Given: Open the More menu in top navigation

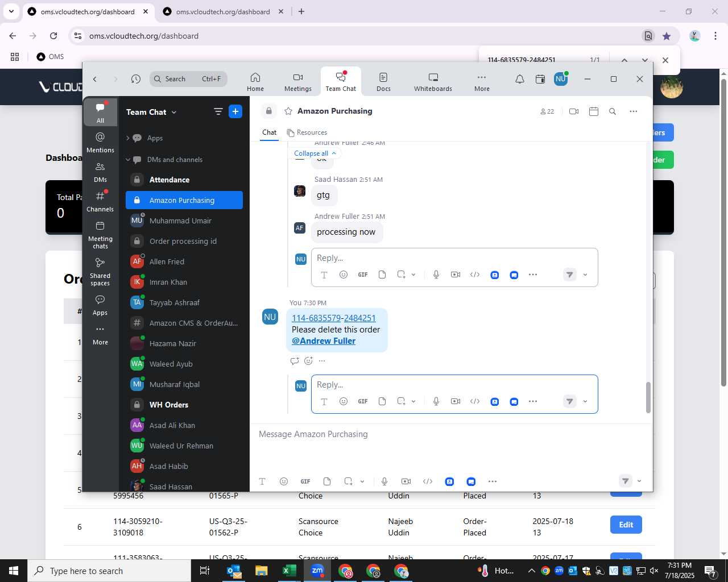Looking at the screenshot, I should (482, 82).
